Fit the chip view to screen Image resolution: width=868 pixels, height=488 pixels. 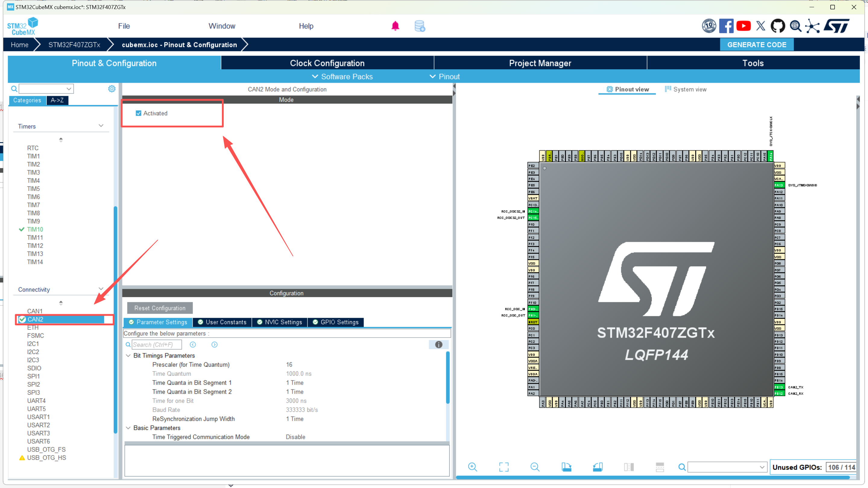point(504,467)
